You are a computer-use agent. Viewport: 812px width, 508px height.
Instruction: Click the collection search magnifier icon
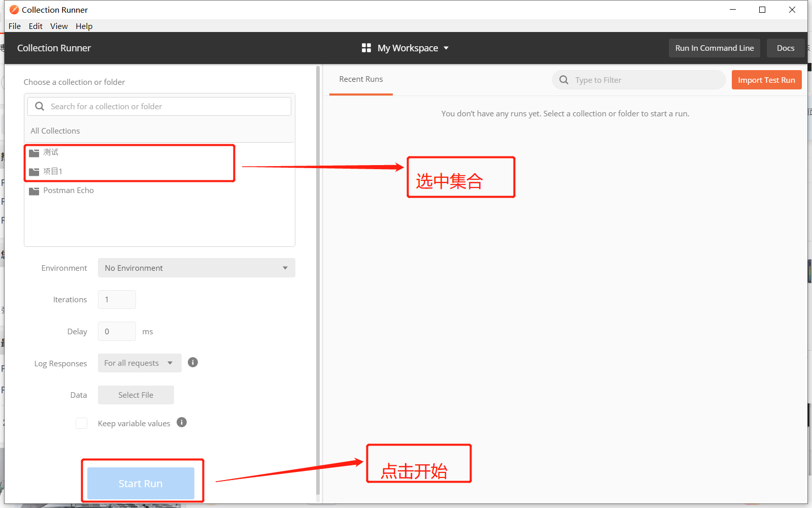click(x=40, y=106)
